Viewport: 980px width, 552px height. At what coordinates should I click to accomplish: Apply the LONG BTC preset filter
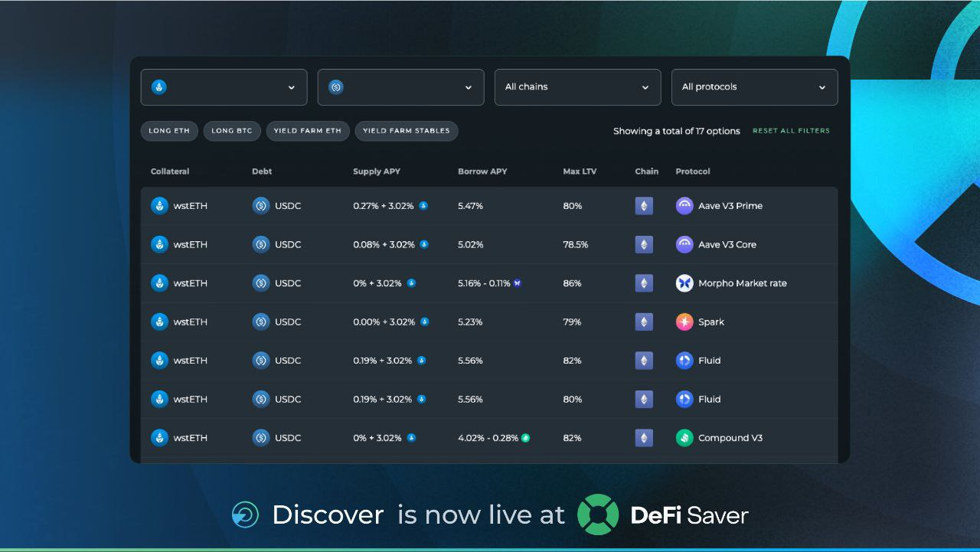[x=232, y=131]
